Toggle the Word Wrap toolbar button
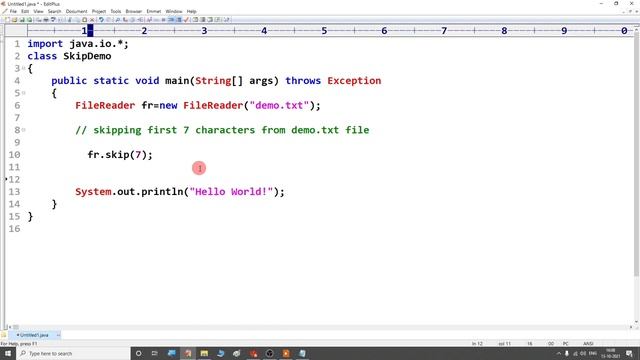Image resolution: width=640 pixels, height=360 pixels. click(x=171, y=20)
